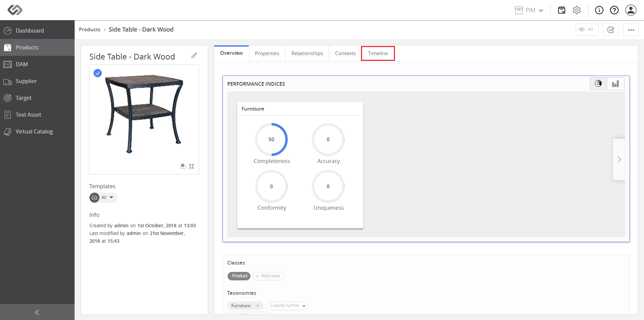Click the pencil edit icon beside product title

[x=194, y=55]
